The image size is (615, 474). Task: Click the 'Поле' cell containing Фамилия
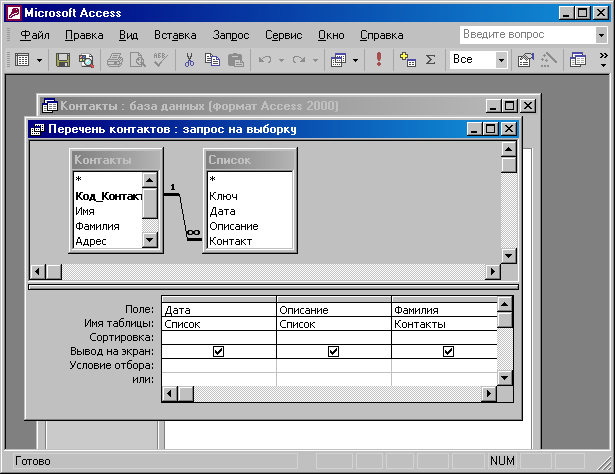444,310
